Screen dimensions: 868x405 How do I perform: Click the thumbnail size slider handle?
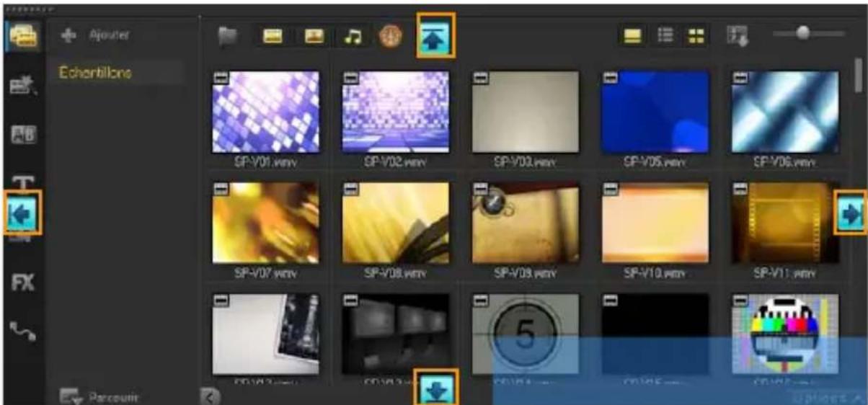click(802, 32)
